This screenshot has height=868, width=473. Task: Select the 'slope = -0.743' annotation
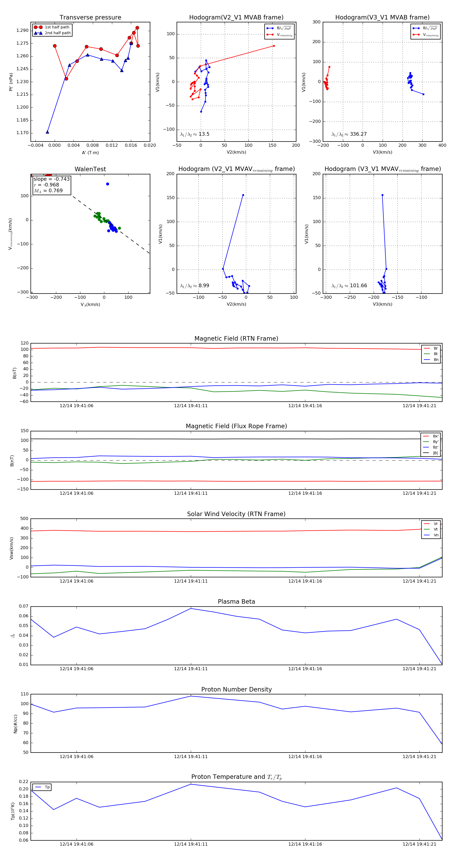[52, 179]
